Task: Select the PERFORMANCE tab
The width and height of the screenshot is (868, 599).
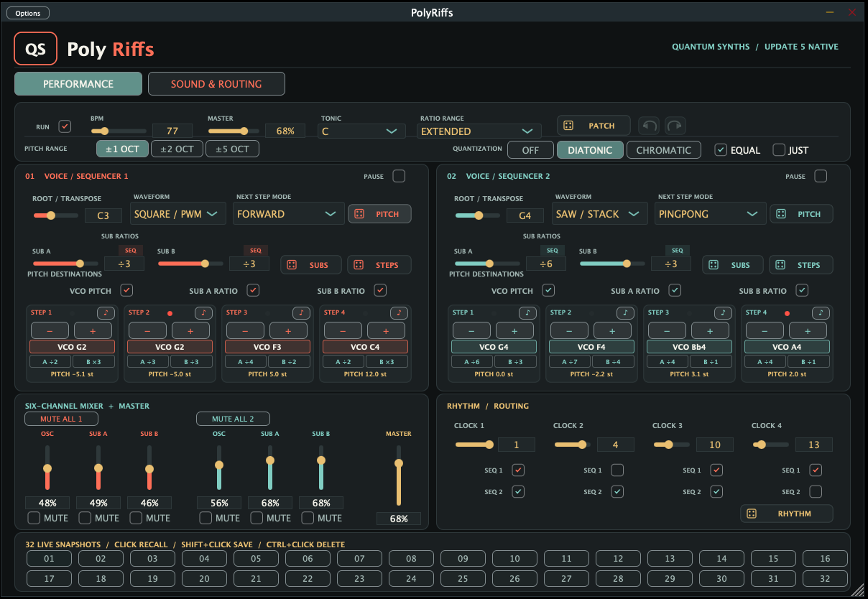Action: click(x=78, y=84)
